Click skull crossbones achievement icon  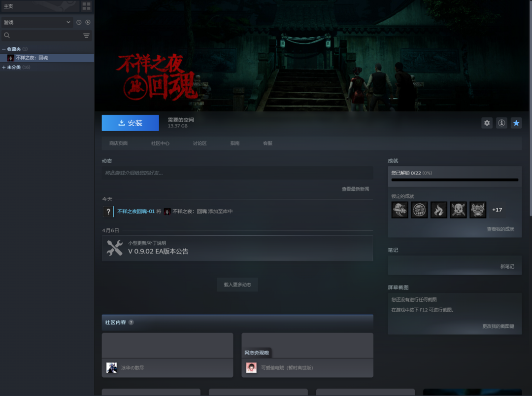[458, 210]
